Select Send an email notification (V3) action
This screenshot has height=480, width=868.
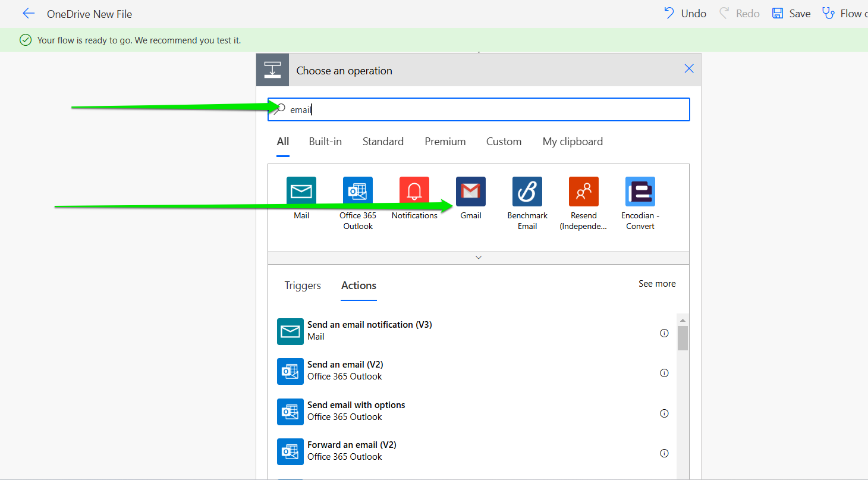click(x=473, y=331)
